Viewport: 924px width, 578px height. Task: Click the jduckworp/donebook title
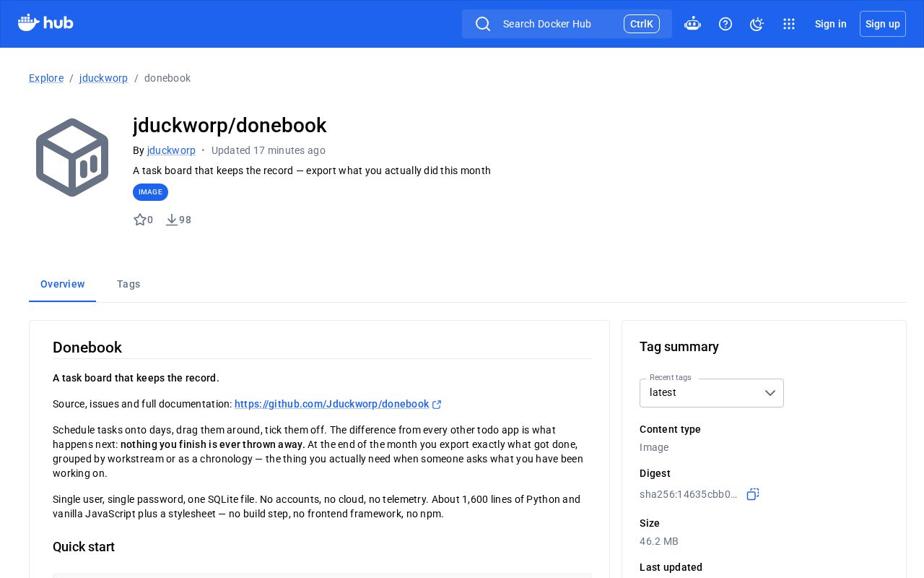tap(230, 125)
